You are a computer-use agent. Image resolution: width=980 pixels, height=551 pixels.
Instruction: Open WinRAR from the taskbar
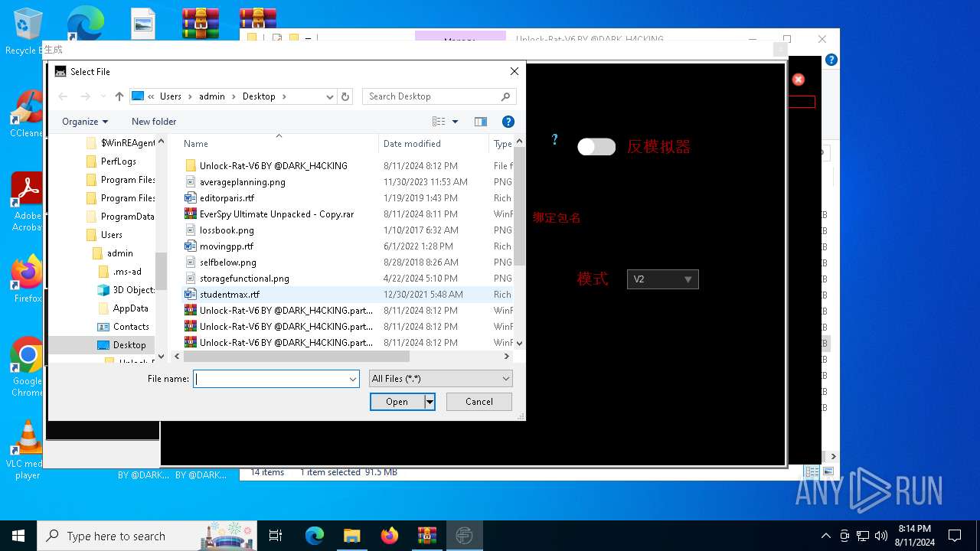click(x=426, y=536)
